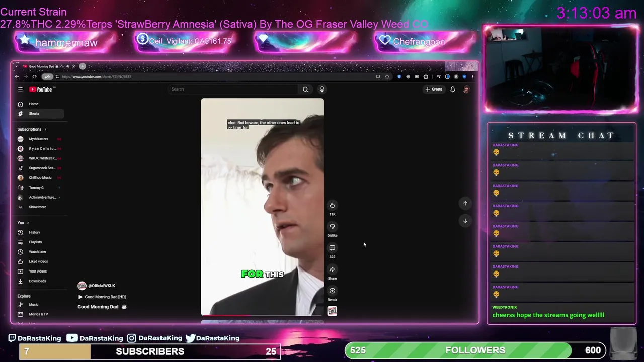Share the Short with the Share arrow
Viewport: 644px width, 362px height.
click(332, 269)
